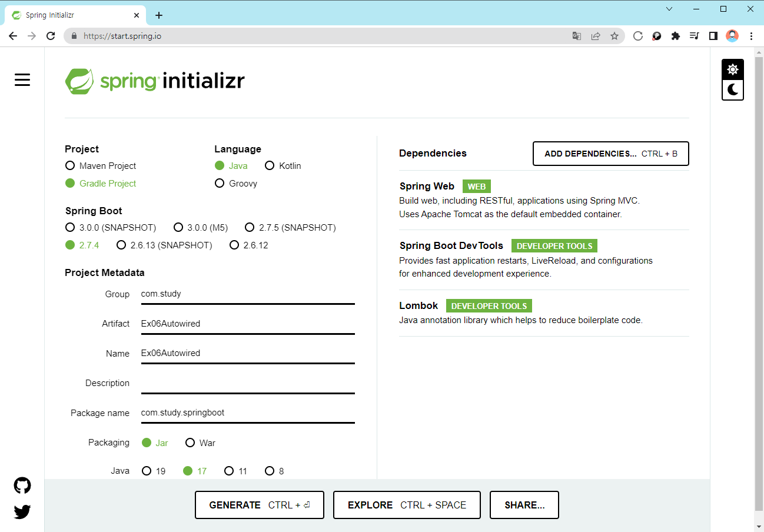This screenshot has width=764, height=532.
Task: Select Gradle Project radio button
Action: click(x=101, y=184)
